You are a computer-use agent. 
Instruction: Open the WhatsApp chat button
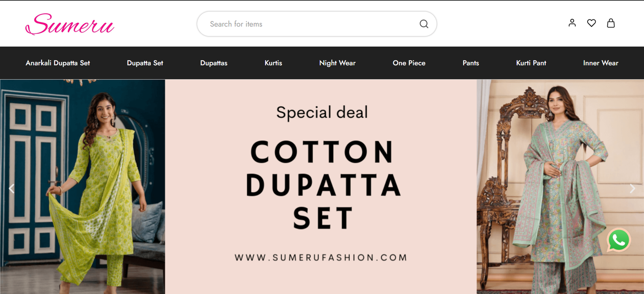(619, 240)
